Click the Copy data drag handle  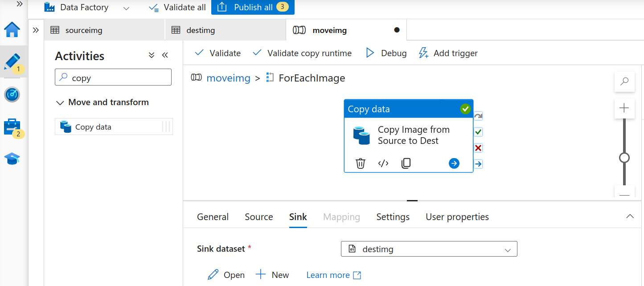(x=166, y=127)
